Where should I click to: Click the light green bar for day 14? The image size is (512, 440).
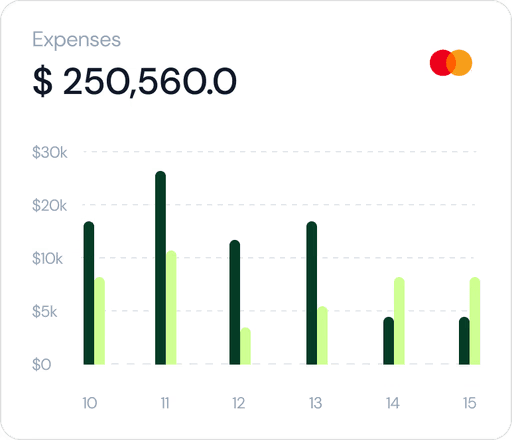point(399,321)
